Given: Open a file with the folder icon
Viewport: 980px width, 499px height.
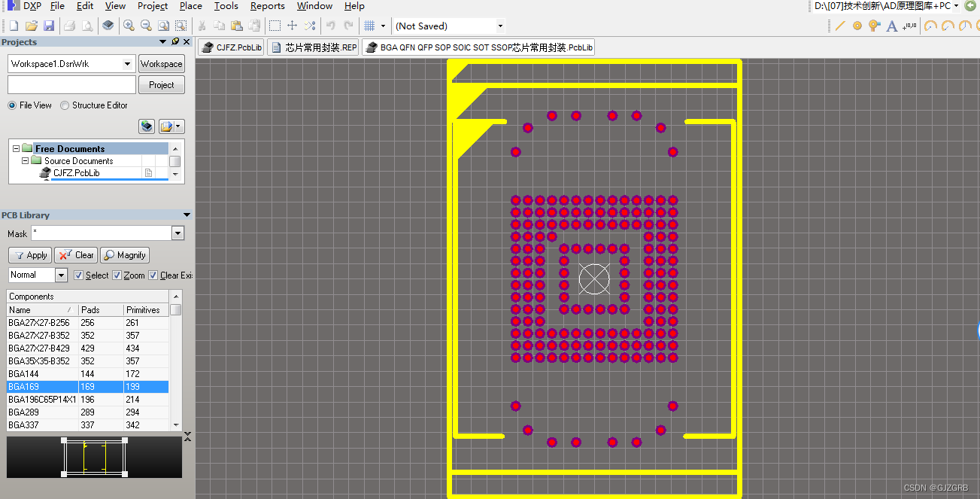Looking at the screenshot, I should pyautogui.click(x=31, y=26).
